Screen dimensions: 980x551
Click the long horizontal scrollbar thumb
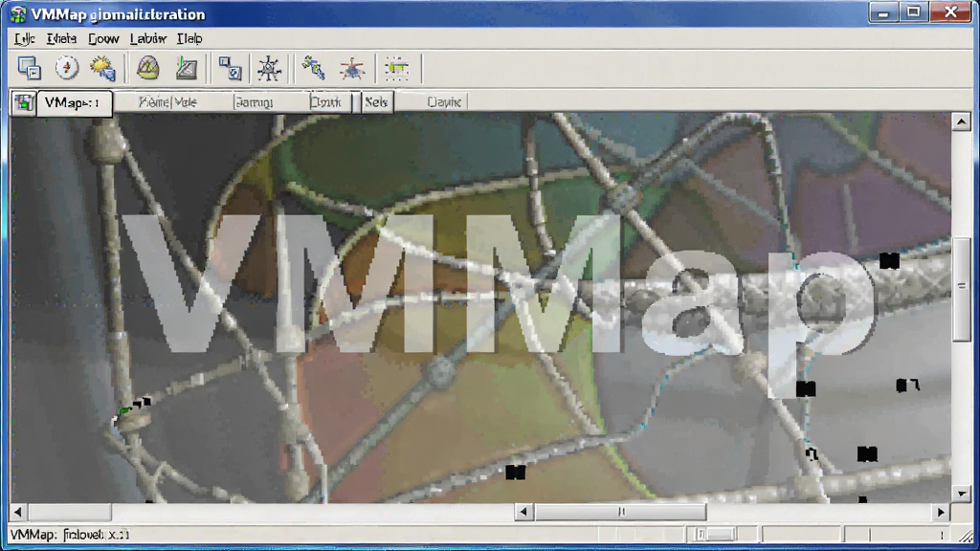(x=620, y=513)
